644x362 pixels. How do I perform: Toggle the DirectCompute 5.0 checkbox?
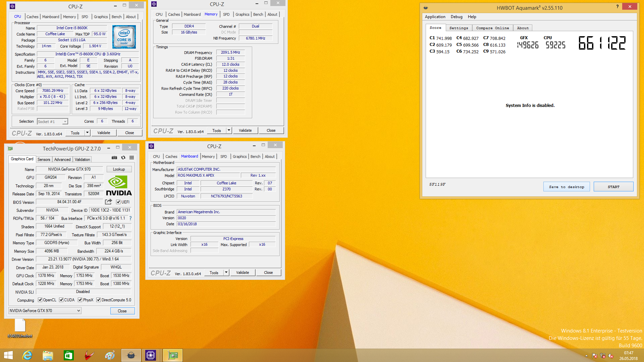coord(98,300)
